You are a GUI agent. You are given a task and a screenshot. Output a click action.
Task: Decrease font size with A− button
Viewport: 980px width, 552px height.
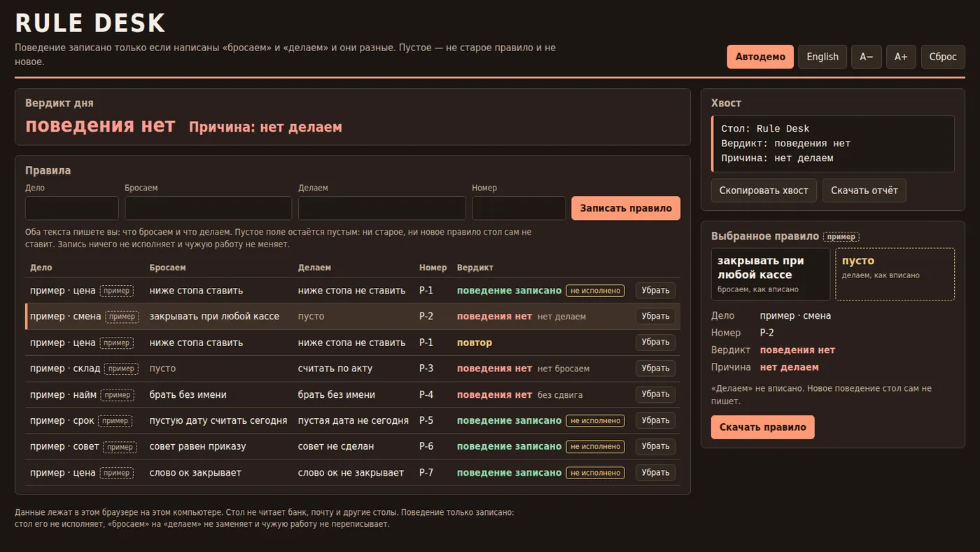(x=867, y=57)
